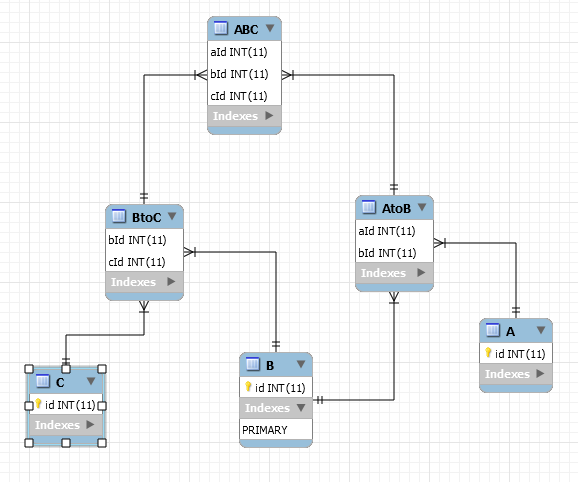578x482 pixels.
Task: Click the C table icon
Action: [42, 381]
